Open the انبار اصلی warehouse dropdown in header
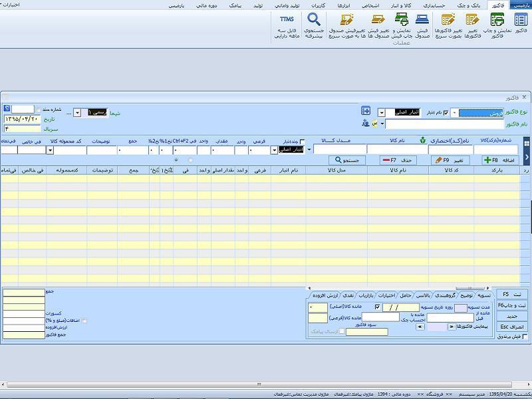The image size is (532, 399). click(x=382, y=112)
